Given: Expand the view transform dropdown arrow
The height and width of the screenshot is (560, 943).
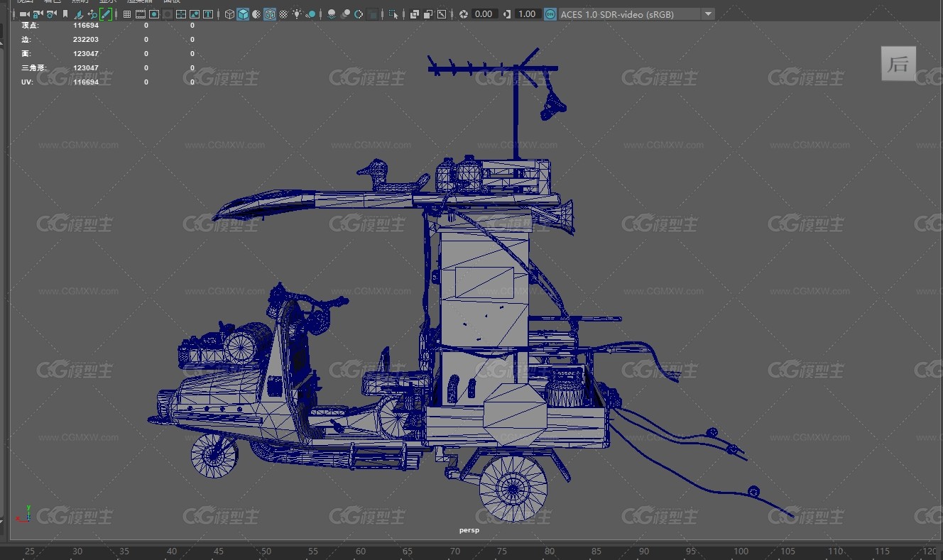Looking at the screenshot, I should [708, 14].
